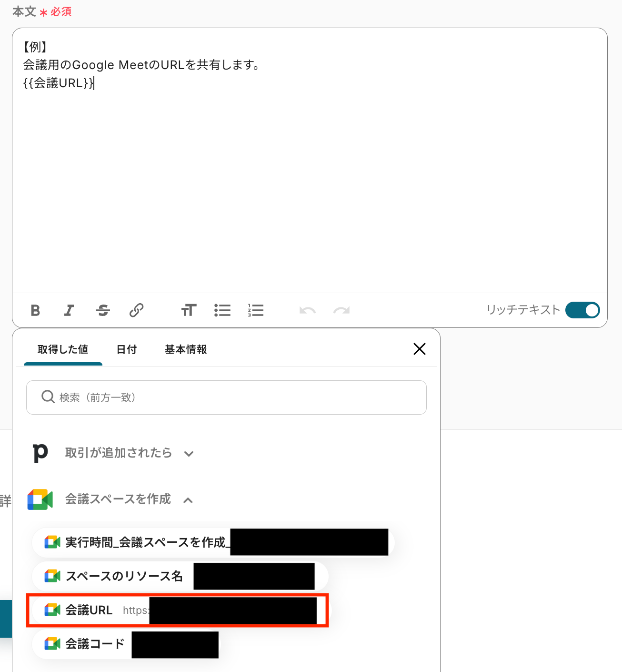Apply bold formatting with the B icon
The image size is (622, 672).
tap(35, 310)
